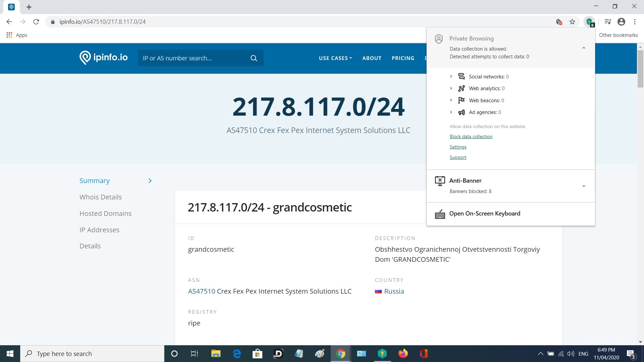Open Cortana from the taskbar
Screen dimensions: 644x362
(x=174, y=354)
